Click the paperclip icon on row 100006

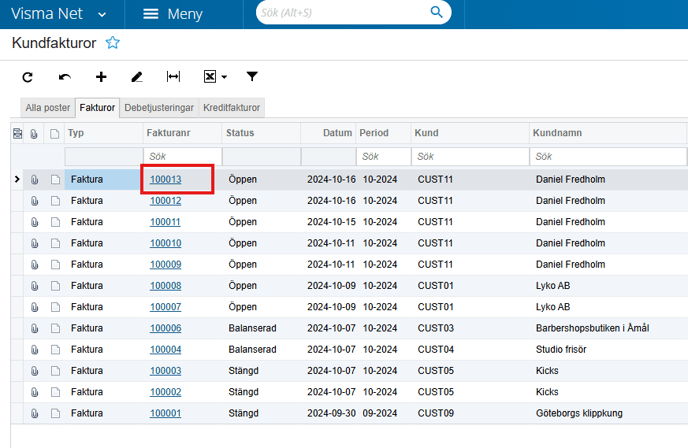pos(34,328)
